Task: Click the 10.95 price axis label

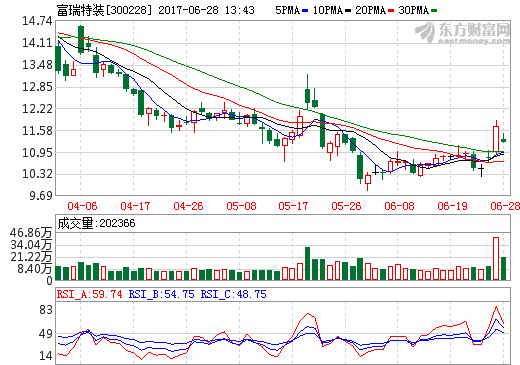Action: point(37,152)
